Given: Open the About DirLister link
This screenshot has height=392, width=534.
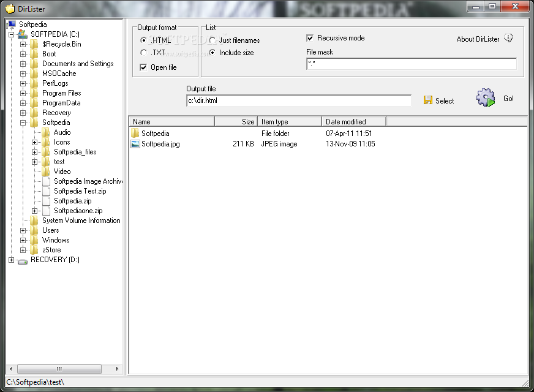Looking at the screenshot, I should [x=478, y=39].
